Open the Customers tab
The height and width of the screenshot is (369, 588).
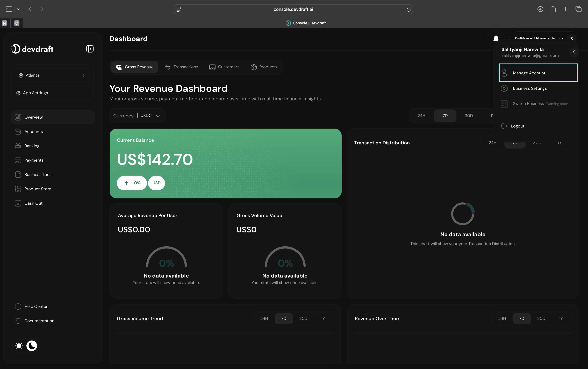point(224,67)
